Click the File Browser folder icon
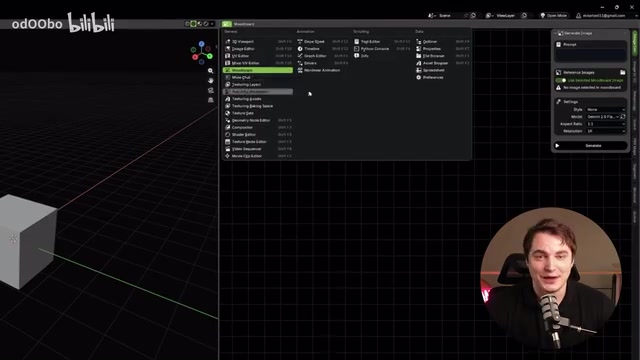Image resolution: width=640 pixels, height=360 pixels. click(418, 56)
